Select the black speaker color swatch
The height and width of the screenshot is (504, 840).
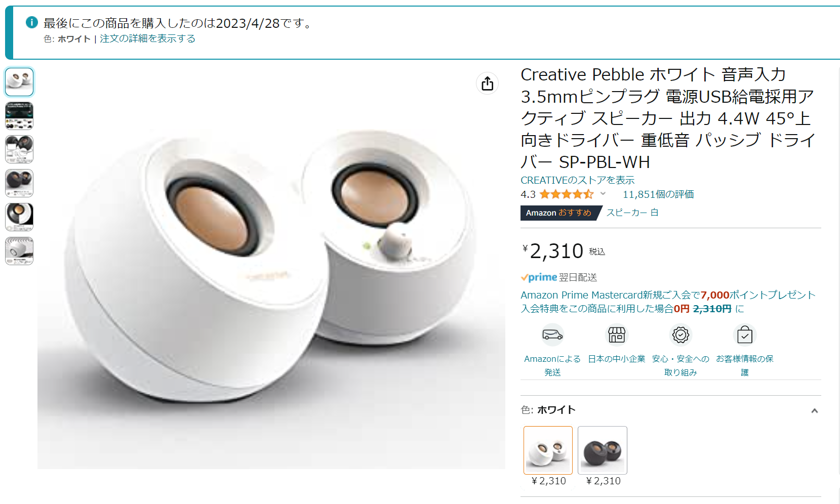point(603,450)
